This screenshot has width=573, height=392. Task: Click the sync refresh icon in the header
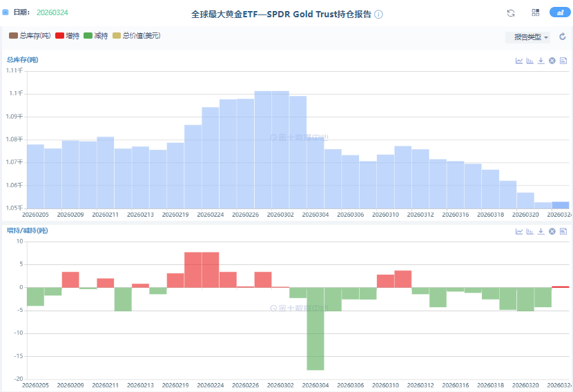pos(511,13)
